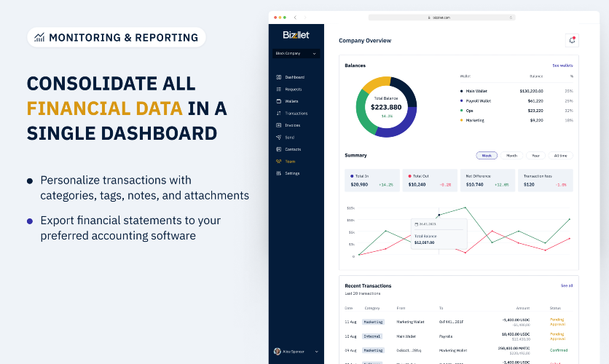Image resolution: width=609 pixels, height=364 pixels.
Task: Expand the Alice Spencer user menu chevron
Action: (317, 352)
